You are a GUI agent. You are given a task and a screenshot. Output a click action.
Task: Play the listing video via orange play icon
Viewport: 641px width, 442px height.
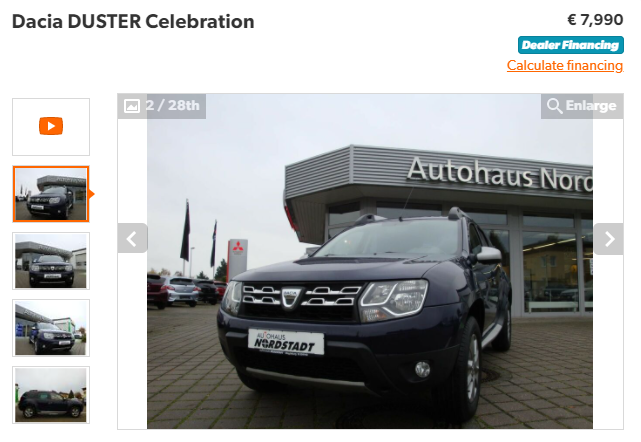pos(51,126)
